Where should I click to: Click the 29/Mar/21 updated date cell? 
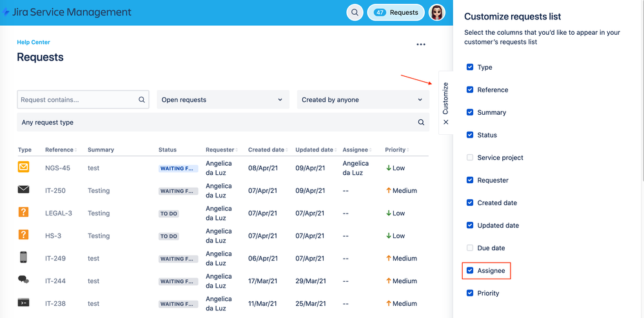click(x=311, y=281)
